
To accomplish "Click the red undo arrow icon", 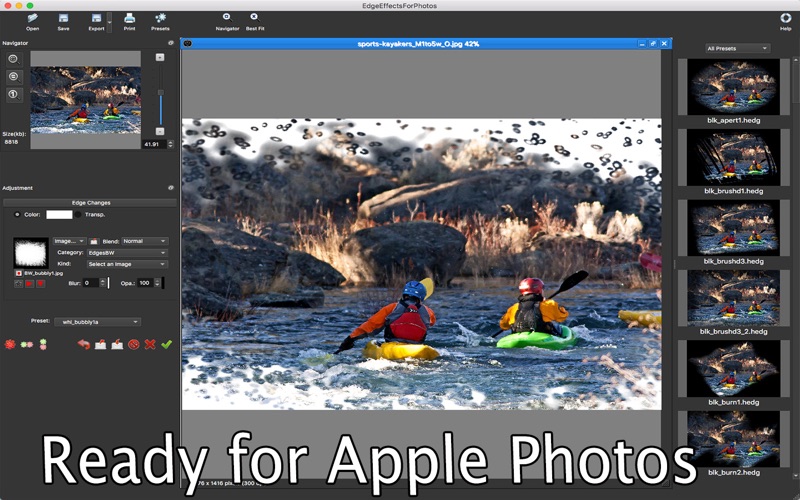I will [x=84, y=345].
